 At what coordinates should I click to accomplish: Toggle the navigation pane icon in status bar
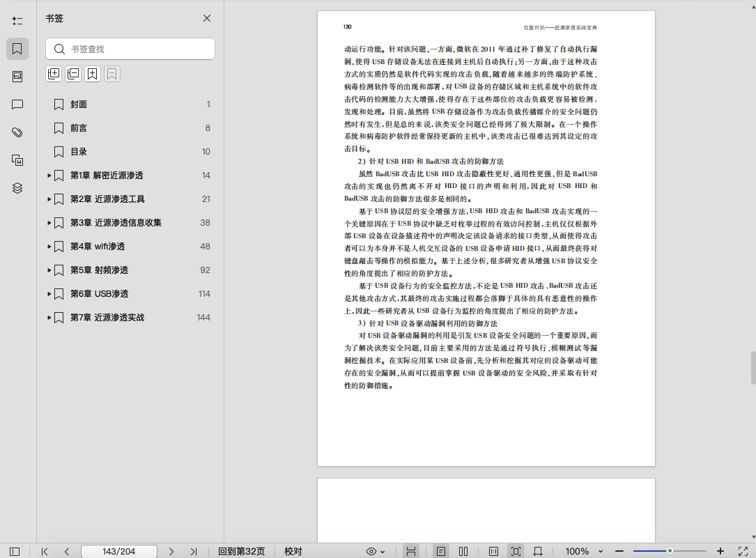click(x=15, y=551)
